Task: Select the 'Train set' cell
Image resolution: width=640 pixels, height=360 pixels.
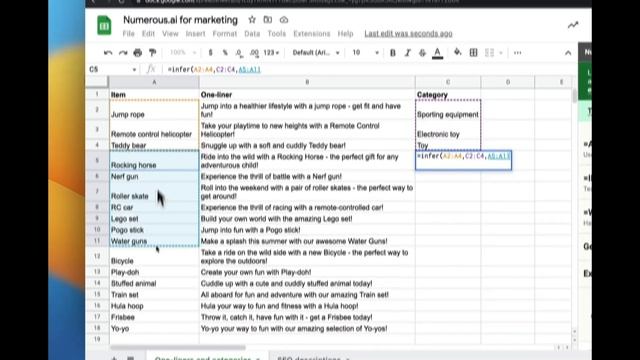Action: tap(154, 294)
